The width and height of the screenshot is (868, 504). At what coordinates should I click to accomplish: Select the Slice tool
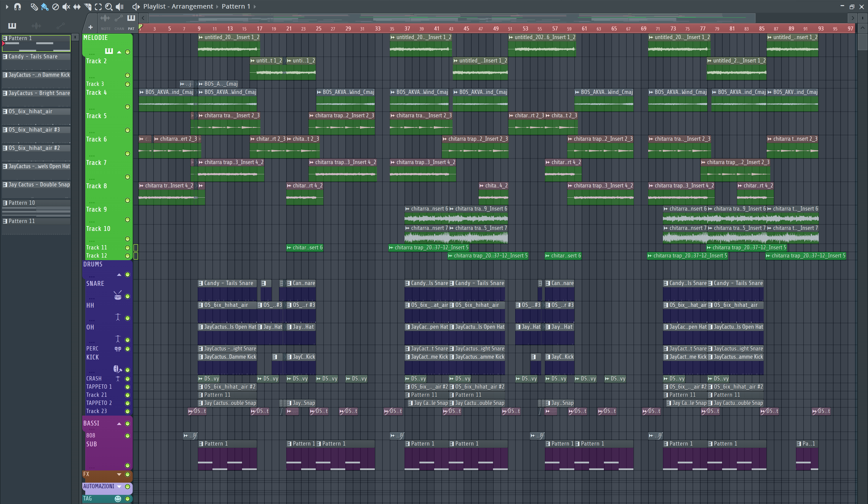88,7
